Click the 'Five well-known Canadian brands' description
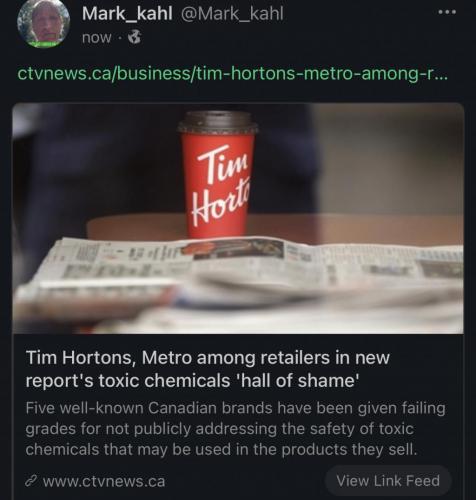 (235, 429)
